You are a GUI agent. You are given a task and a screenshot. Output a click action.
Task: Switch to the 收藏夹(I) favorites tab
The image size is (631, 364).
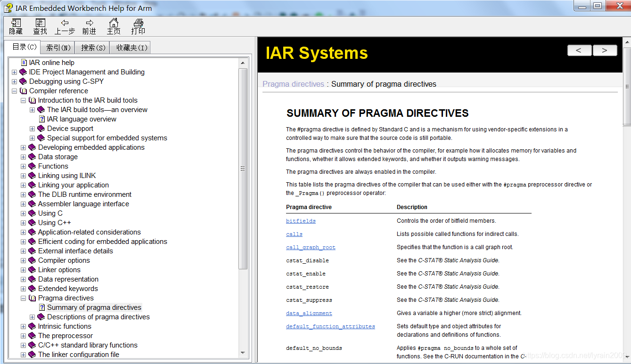click(131, 48)
